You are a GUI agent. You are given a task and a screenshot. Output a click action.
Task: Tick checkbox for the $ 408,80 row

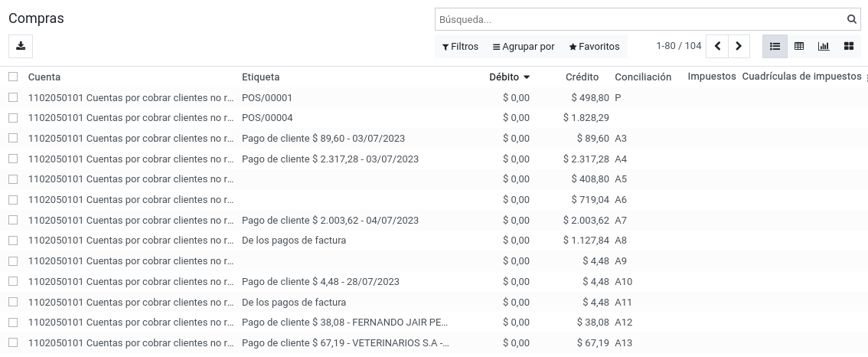tap(13, 179)
